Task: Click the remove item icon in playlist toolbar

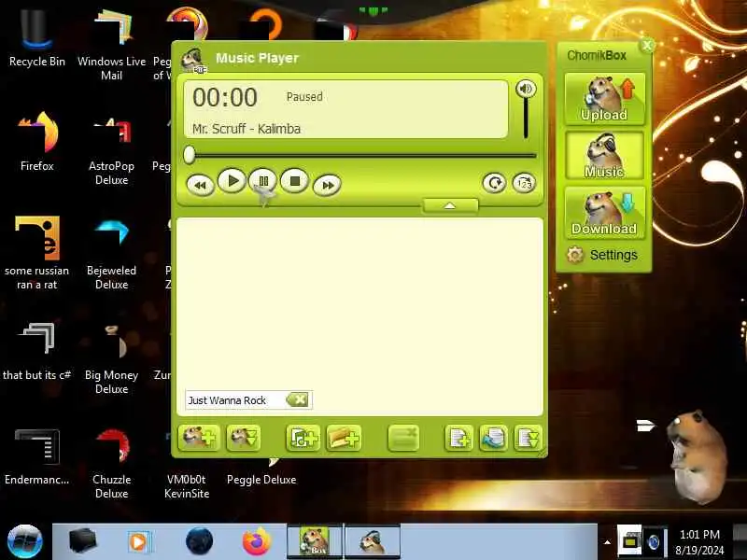Action: coord(403,438)
